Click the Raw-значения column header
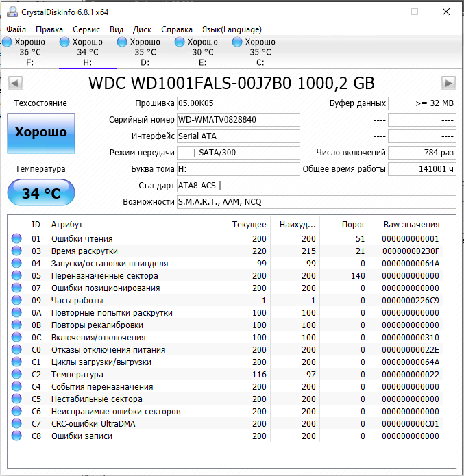This screenshot has width=464, height=476. coord(406,225)
